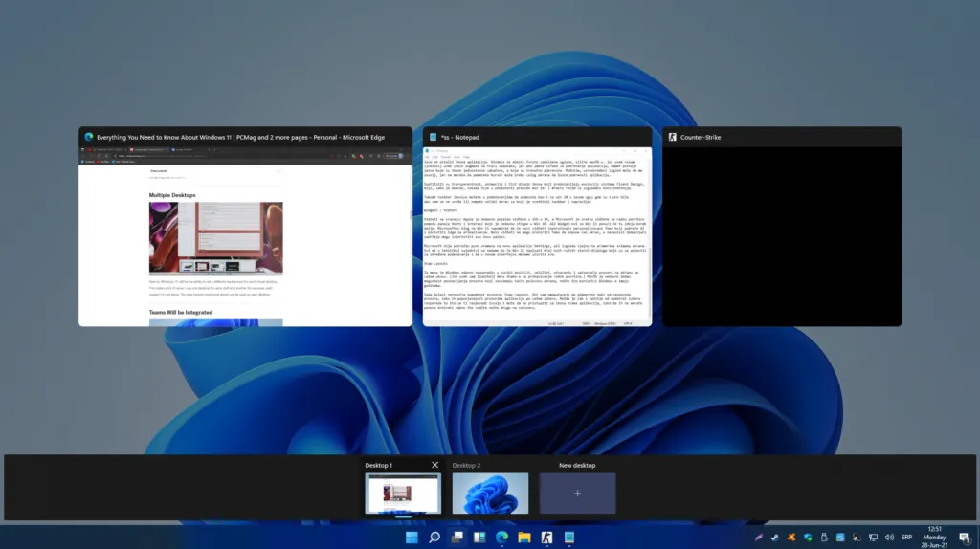Click the USB safely remove tray icon
Screen dimensions: 980x549
click(824, 538)
